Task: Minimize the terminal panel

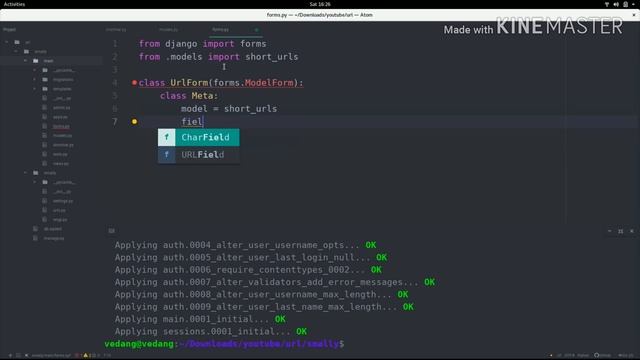Action: (x=609, y=231)
